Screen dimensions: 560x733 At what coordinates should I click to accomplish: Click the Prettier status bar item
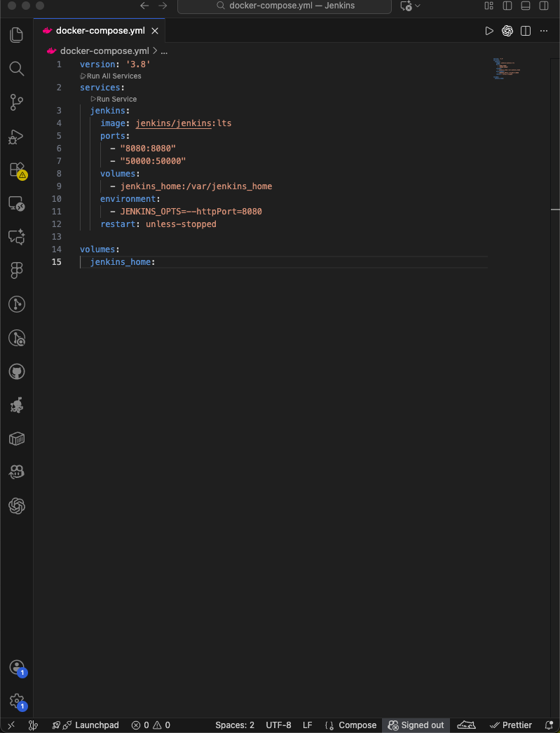point(510,725)
